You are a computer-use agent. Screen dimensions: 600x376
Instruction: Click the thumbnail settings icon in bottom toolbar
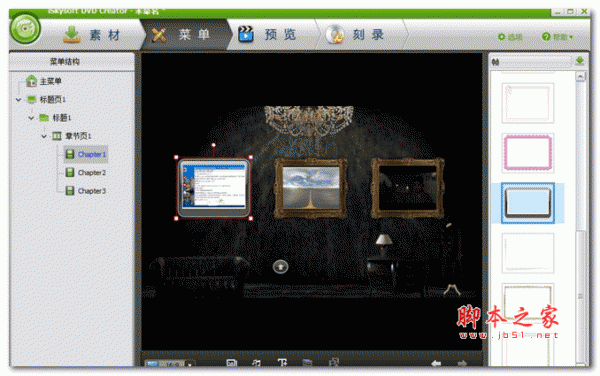334,363
